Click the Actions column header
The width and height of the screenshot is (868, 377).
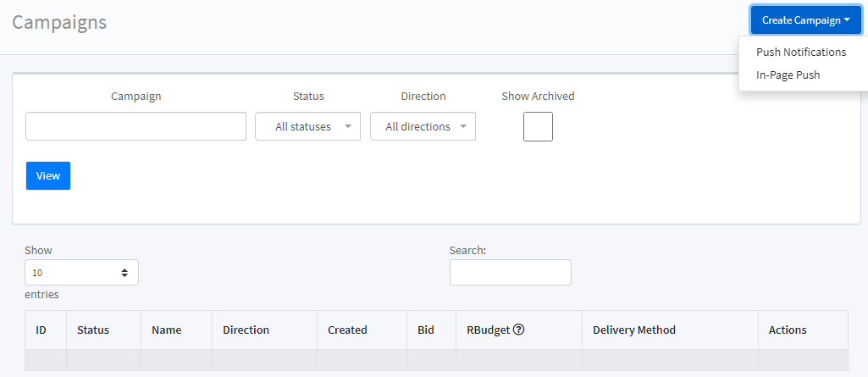click(x=788, y=330)
